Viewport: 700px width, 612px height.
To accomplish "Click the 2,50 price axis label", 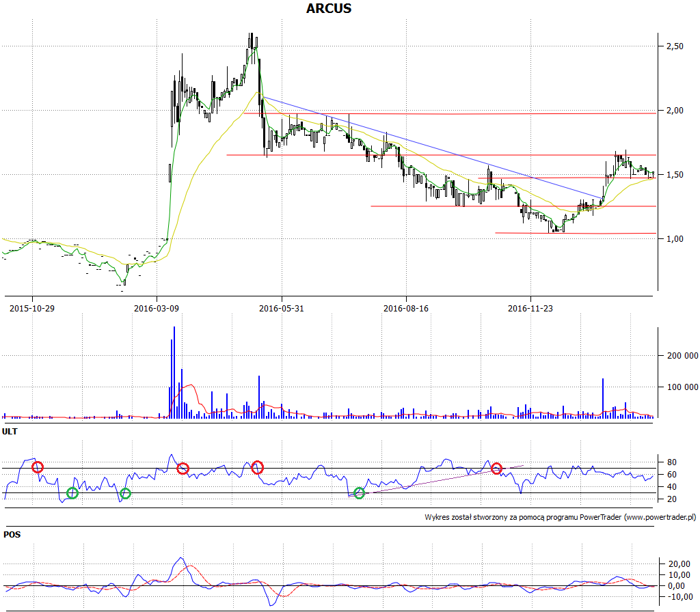I will pyautogui.click(x=675, y=46).
